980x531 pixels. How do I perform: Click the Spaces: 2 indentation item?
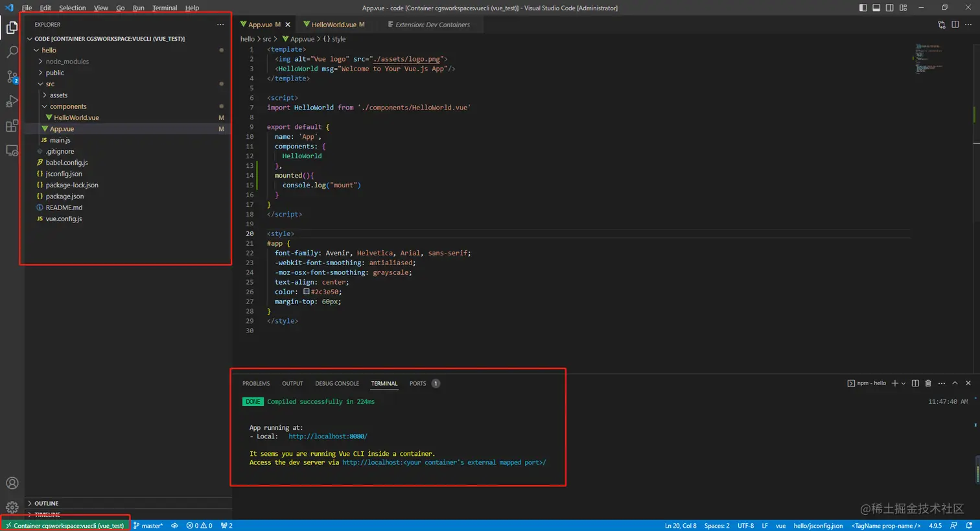(x=717, y=525)
